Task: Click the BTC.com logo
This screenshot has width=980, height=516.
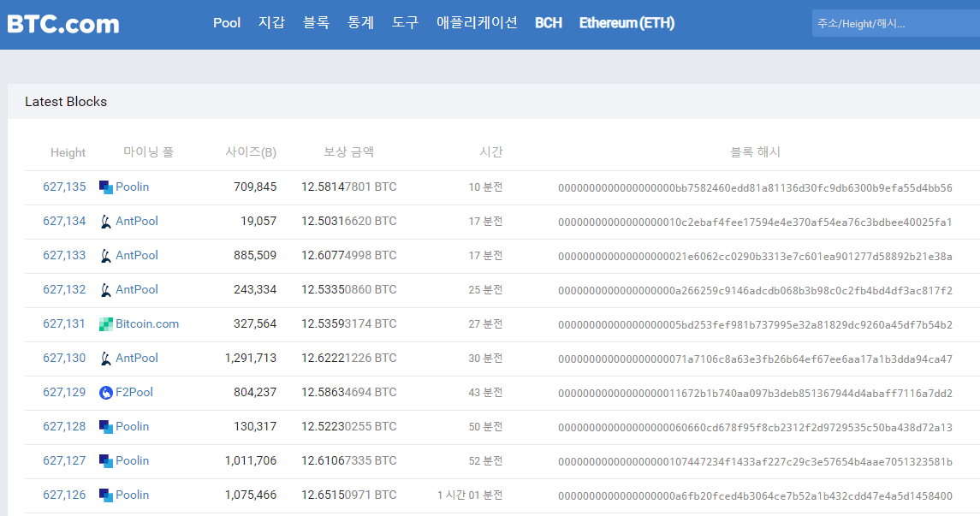Action: (x=63, y=24)
